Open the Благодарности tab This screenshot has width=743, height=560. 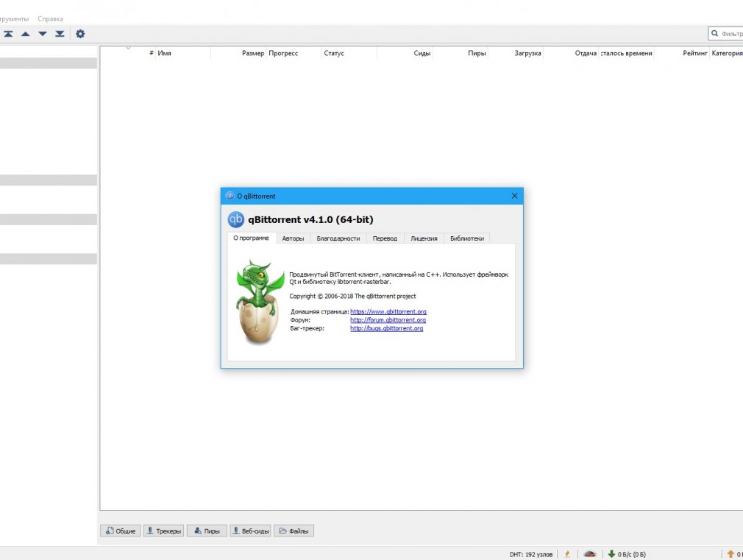[338, 238]
